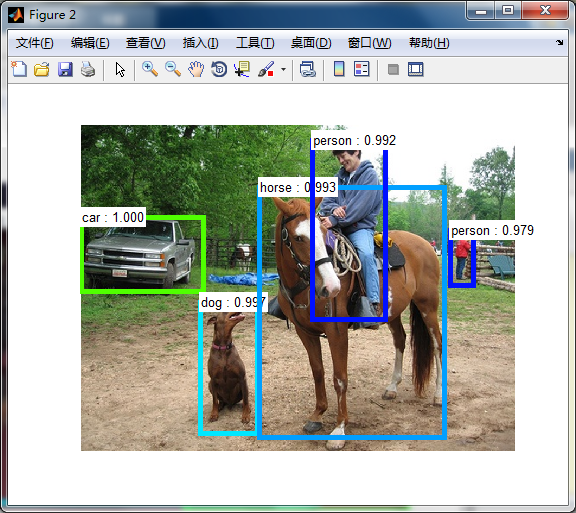Dock the figure using the menu bar arrow
576x513 pixels.
559,43
